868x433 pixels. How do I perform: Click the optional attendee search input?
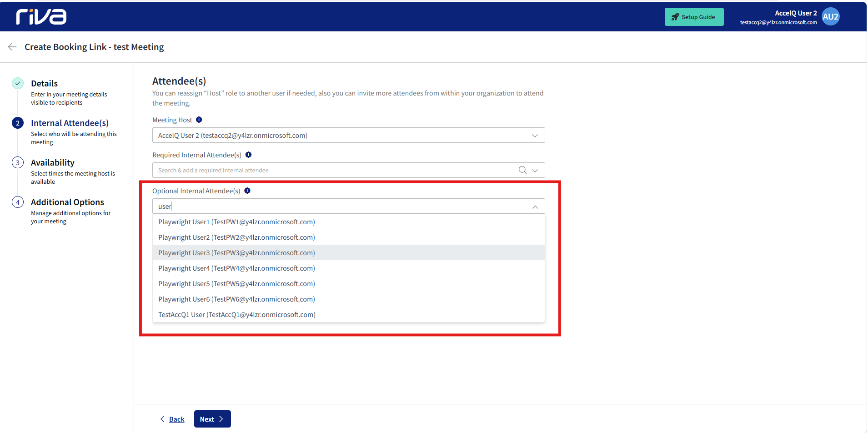coord(341,206)
